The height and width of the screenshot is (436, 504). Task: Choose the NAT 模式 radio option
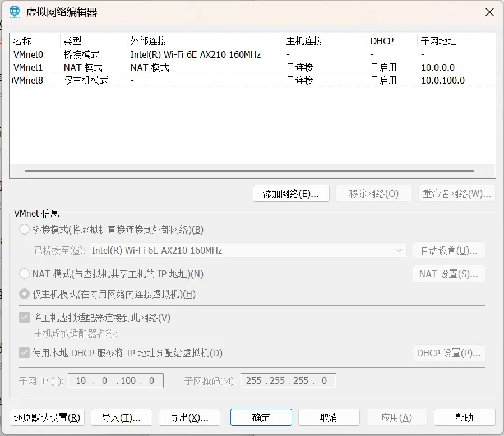click(x=25, y=274)
